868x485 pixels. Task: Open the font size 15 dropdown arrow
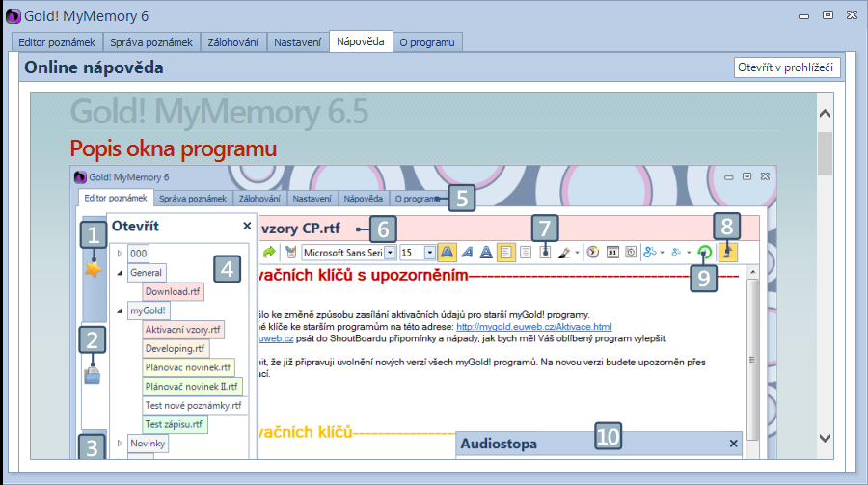tap(429, 253)
